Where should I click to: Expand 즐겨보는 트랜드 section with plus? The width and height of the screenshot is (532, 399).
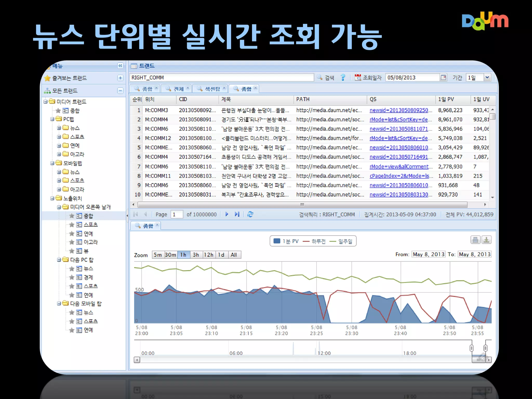pos(120,78)
